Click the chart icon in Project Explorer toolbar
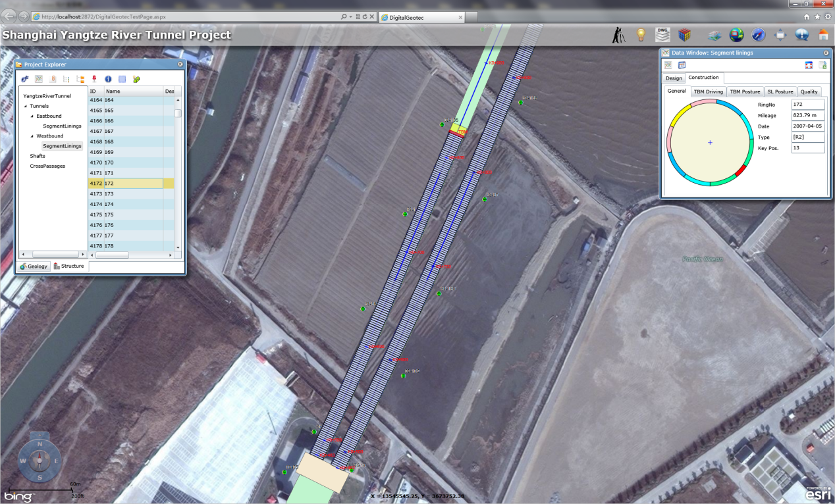This screenshot has width=835, height=504. 39,79
